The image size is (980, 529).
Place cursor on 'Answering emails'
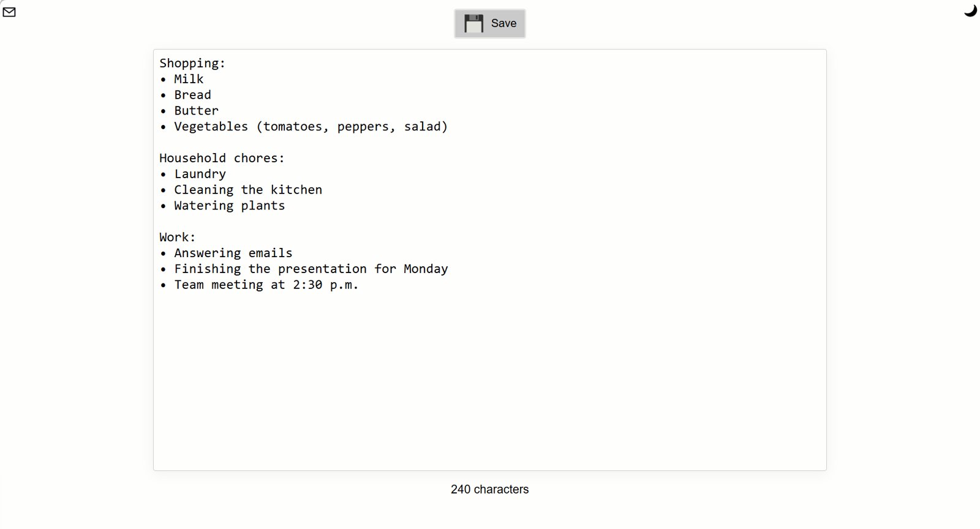coord(233,253)
